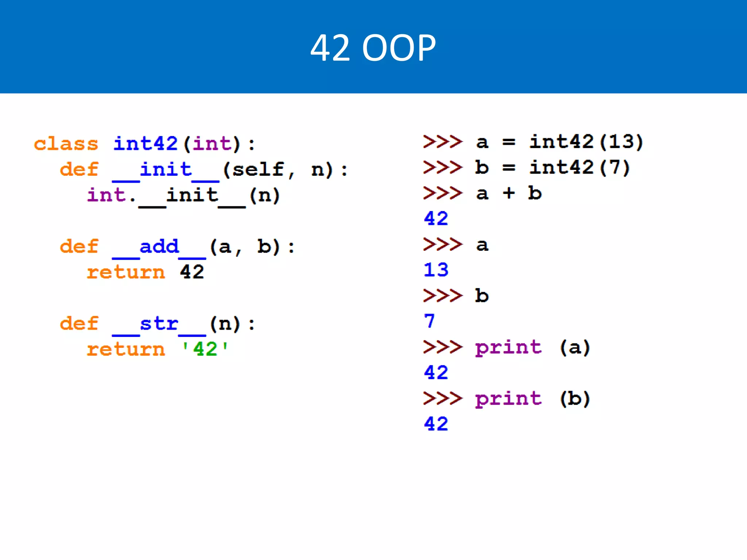Click the 'print (a)' statement
This screenshot has height=560, width=747.
pos(532,347)
